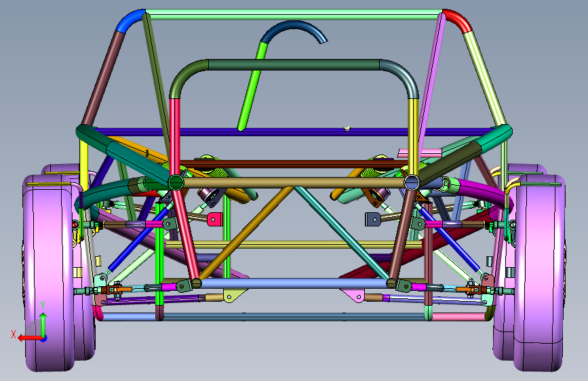
Task: Pick the bright green diagonal tube below curved tube
Action: pos(253,86)
